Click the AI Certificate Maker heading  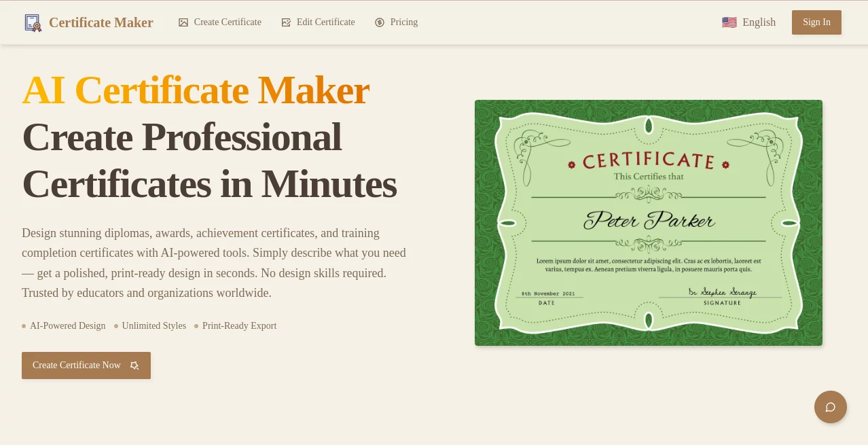pyautogui.click(x=196, y=90)
